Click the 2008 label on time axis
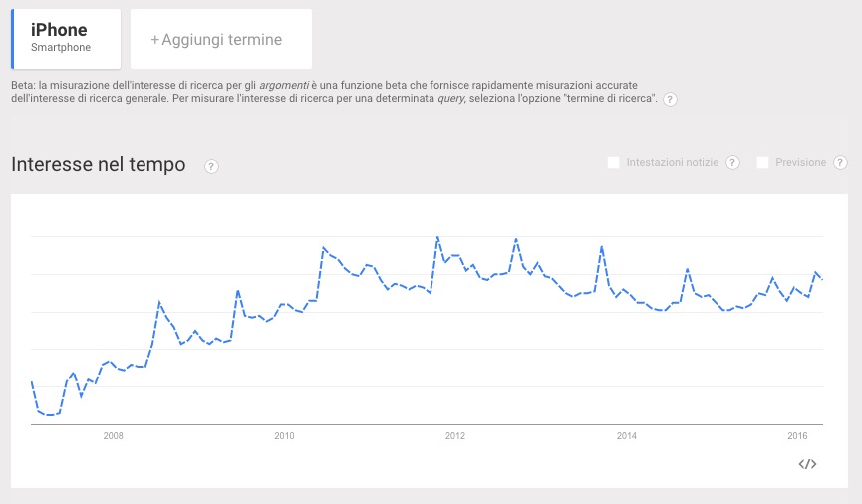 113,435
